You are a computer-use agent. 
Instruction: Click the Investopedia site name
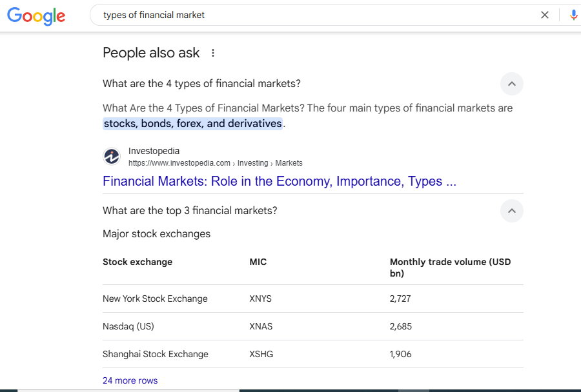click(x=154, y=151)
